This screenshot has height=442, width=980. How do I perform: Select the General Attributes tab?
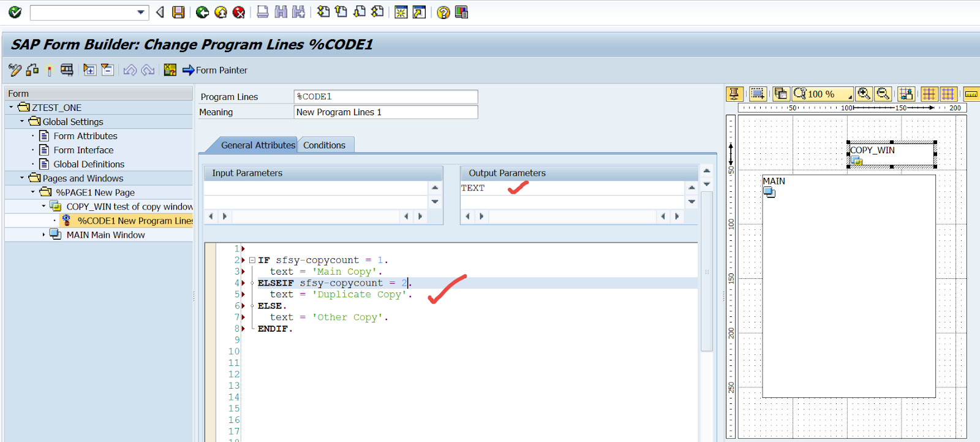[257, 145]
